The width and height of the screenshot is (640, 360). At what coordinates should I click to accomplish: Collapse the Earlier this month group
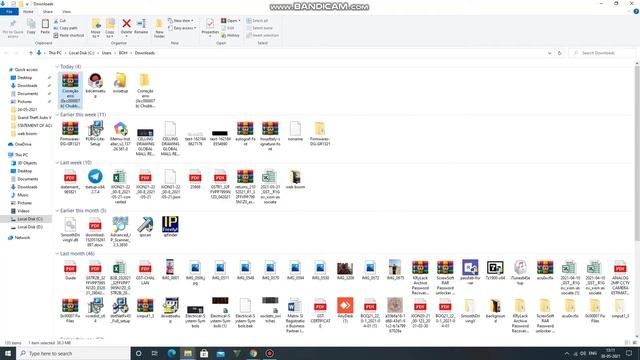pyautogui.click(x=57, y=211)
